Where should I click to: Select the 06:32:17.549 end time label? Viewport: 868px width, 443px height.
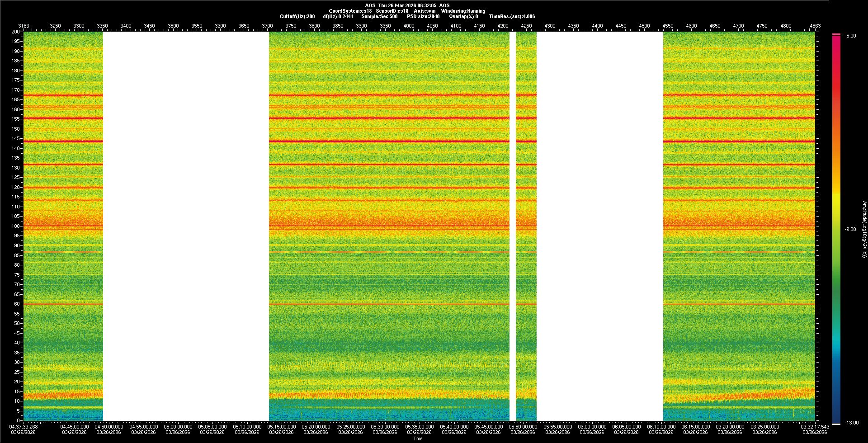pyautogui.click(x=815, y=427)
